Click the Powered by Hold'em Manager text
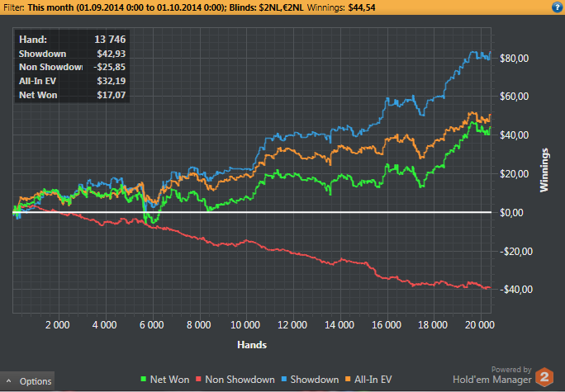 pos(491,375)
